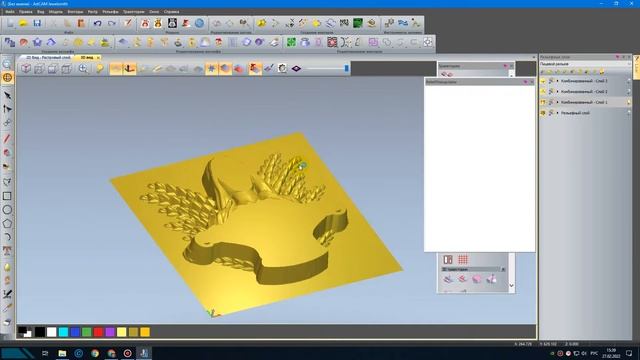
Task: Toggle highlighted star button in 3D toolbar
Action: (211, 69)
